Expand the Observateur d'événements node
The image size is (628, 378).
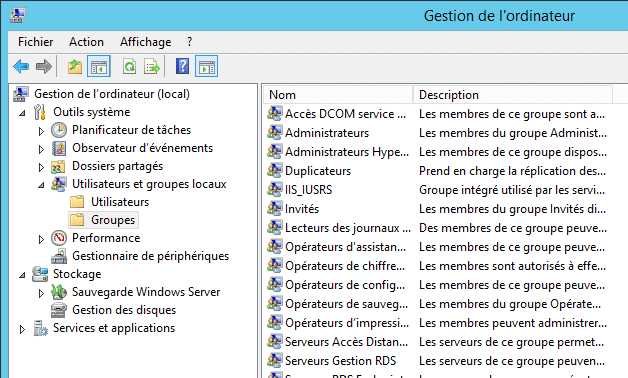[x=41, y=149]
